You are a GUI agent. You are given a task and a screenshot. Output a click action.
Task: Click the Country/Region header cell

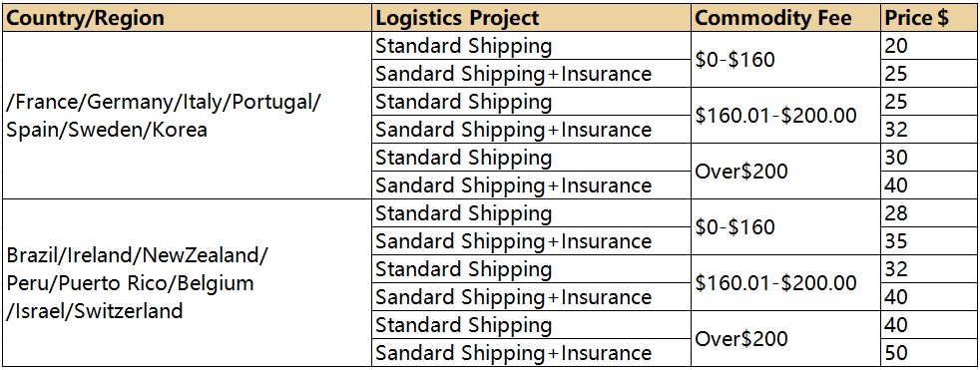click(187, 18)
